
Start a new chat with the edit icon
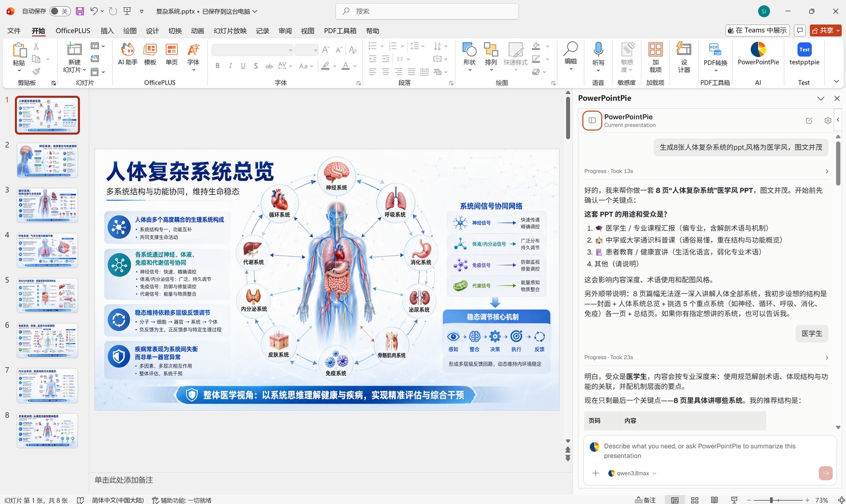(809, 120)
